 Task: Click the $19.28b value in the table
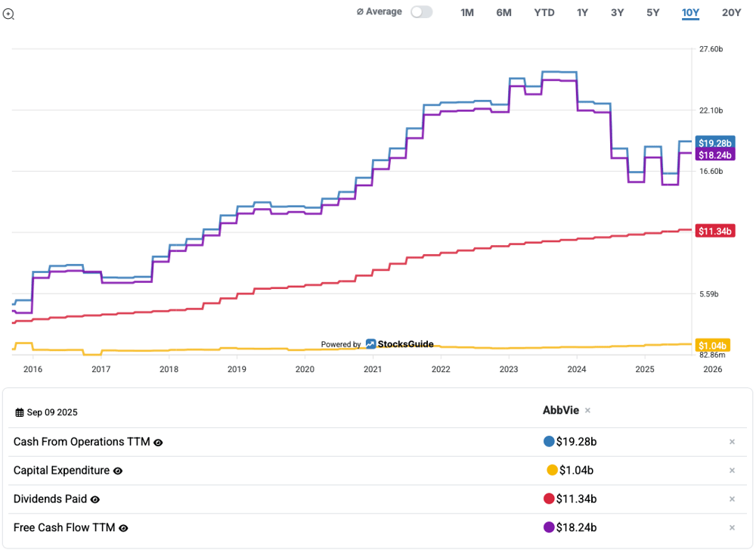pos(576,442)
